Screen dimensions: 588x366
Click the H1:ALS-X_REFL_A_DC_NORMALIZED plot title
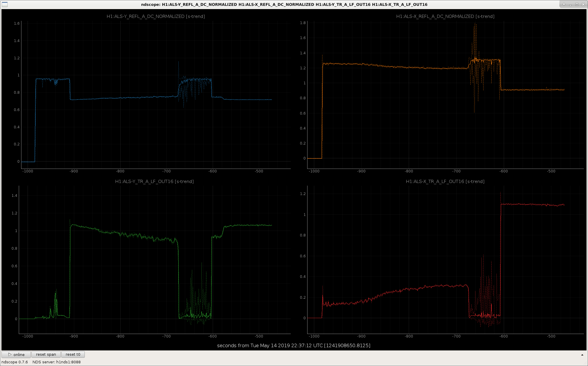(x=445, y=16)
